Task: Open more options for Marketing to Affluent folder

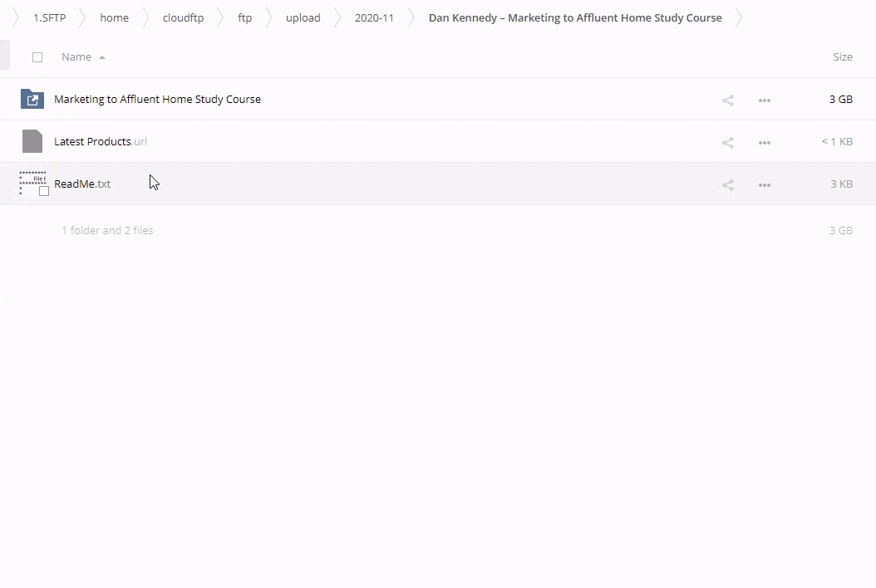Action: coord(764,100)
